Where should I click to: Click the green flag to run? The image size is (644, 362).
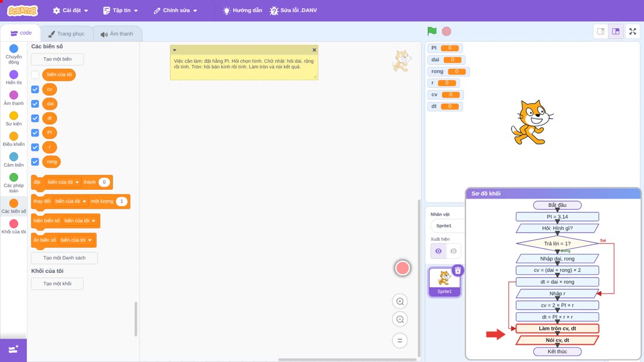(x=431, y=31)
